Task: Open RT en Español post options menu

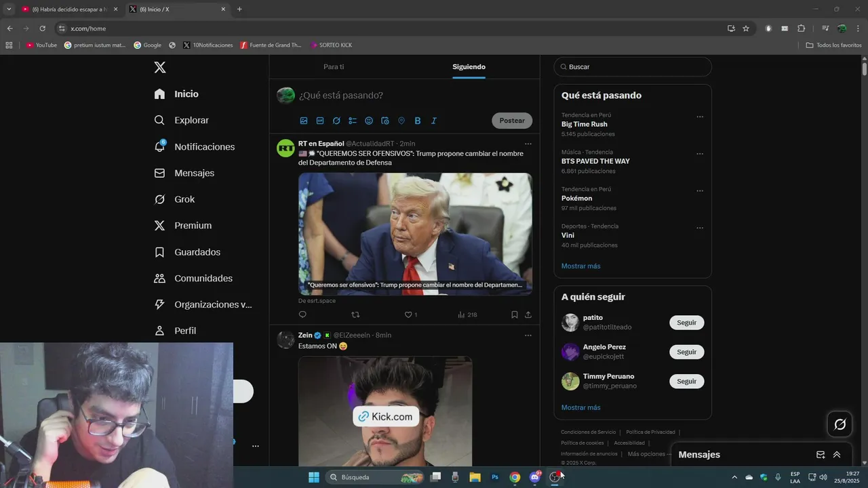Action: [528, 144]
